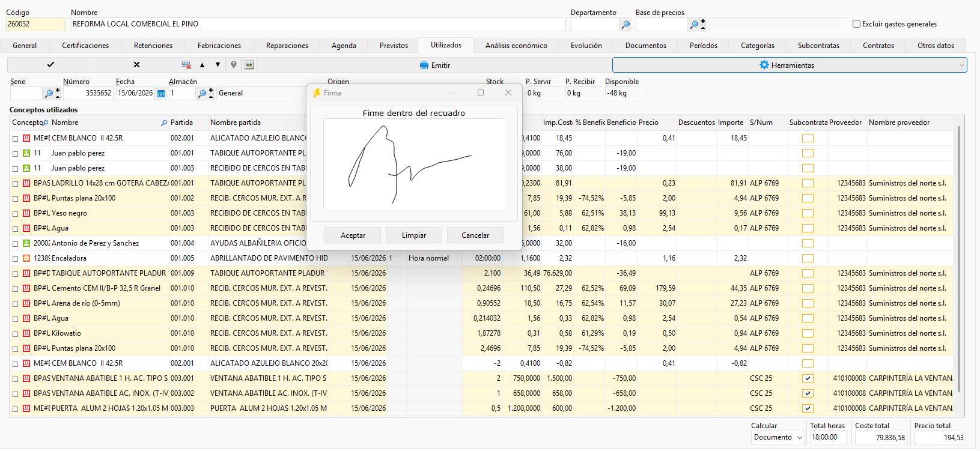Uncheck Subcontrata box for CSC 25 658,00 row

click(x=808, y=393)
